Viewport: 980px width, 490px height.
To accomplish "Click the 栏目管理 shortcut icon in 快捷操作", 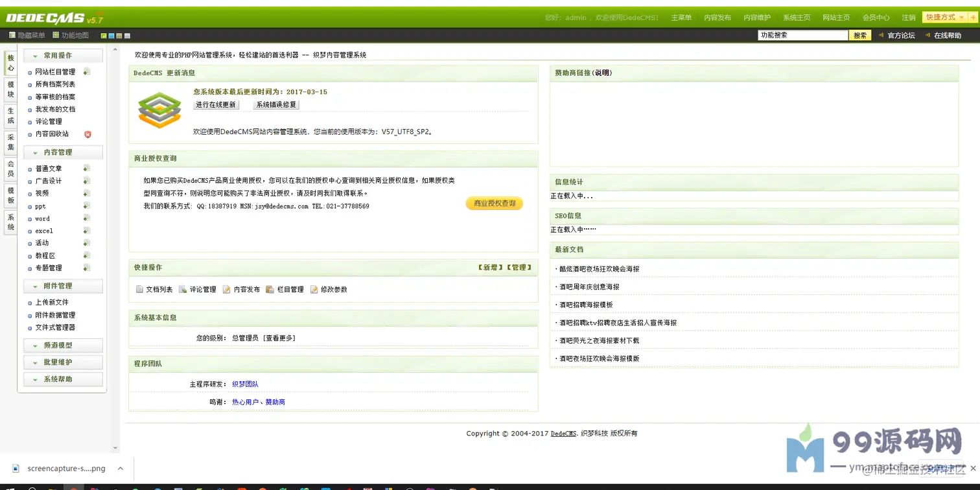I will [270, 289].
